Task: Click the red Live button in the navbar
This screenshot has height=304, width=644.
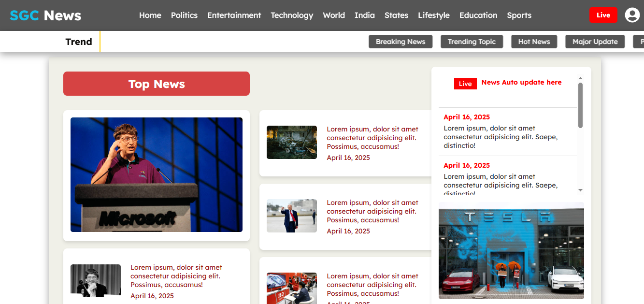Action: pyautogui.click(x=603, y=15)
